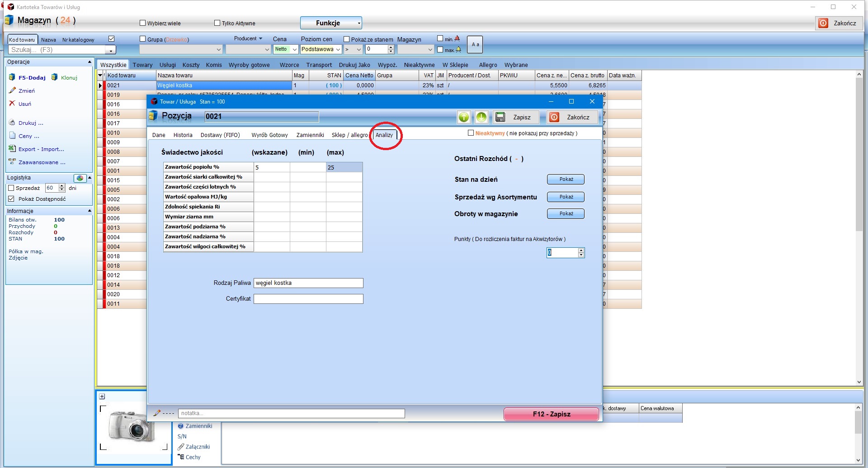Click the Usuń red X icon
Image resolution: width=868 pixels, height=468 pixels.
(12, 104)
